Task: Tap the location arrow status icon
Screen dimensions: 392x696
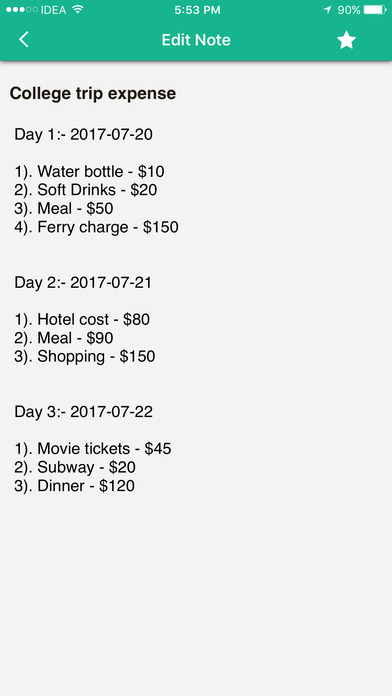Action: pyautogui.click(x=328, y=9)
